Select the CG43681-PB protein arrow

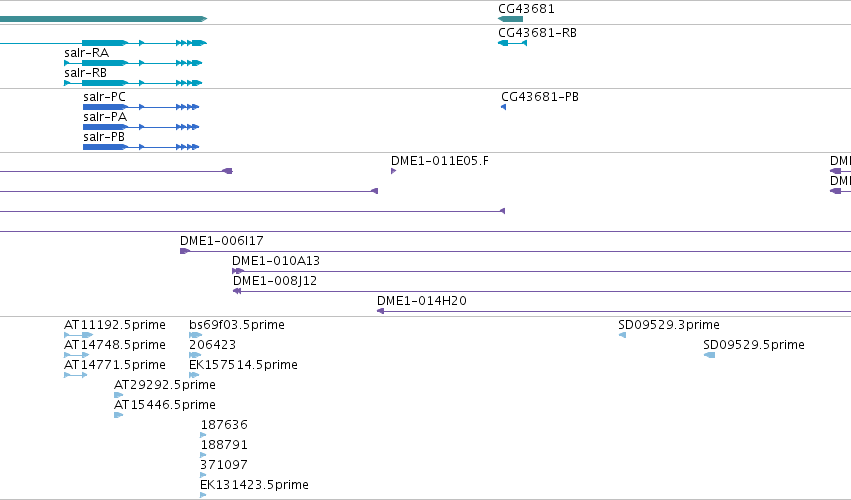504,107
